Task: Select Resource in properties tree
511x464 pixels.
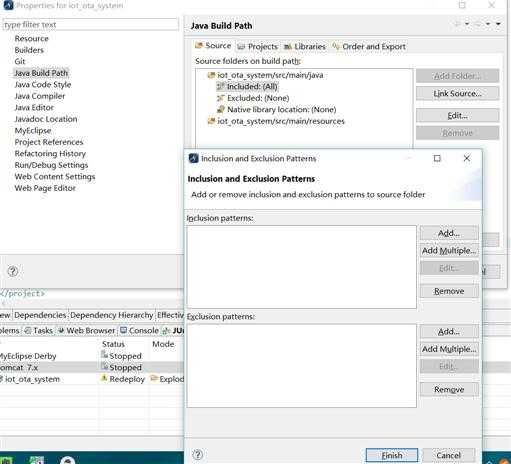Action: (x=31, y=39)
